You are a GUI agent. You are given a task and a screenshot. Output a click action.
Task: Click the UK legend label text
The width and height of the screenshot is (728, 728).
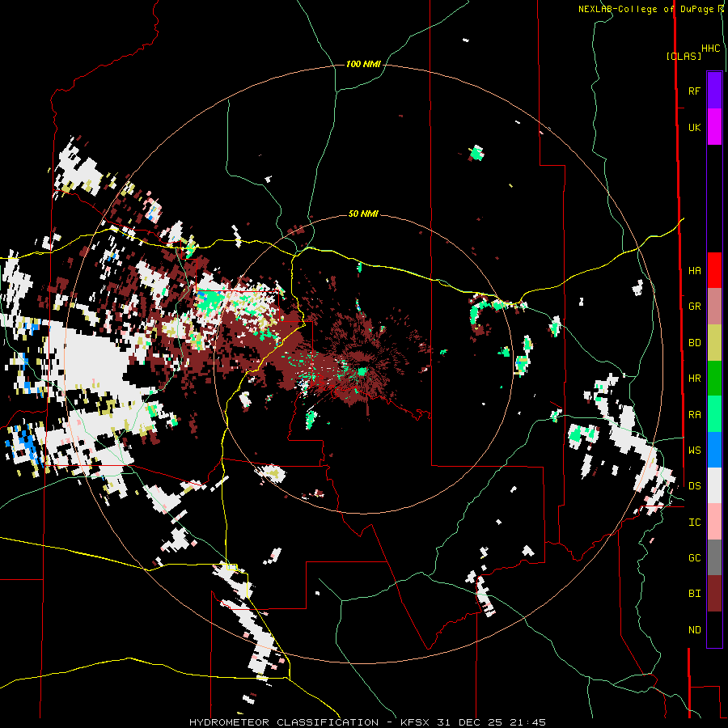point(694,127)
